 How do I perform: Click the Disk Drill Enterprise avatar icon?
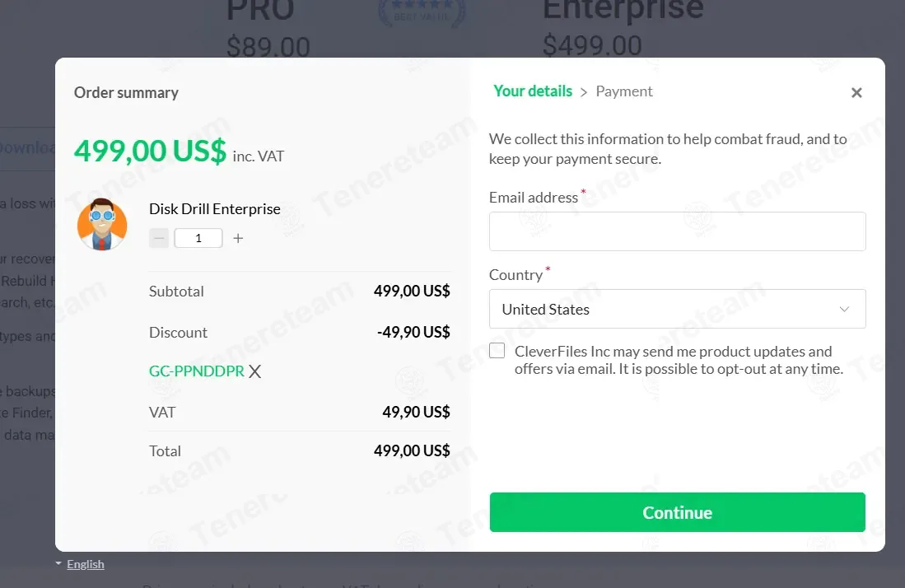[102, 225]
